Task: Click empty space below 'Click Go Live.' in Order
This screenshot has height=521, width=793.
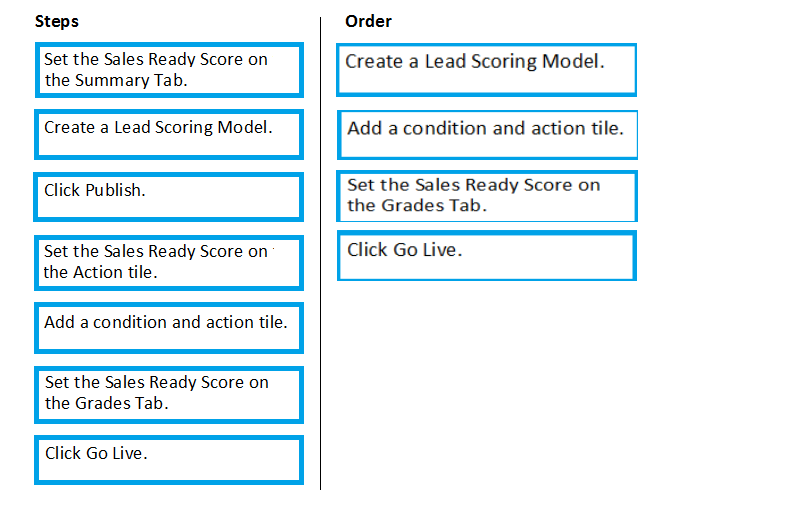Action: 487,384
